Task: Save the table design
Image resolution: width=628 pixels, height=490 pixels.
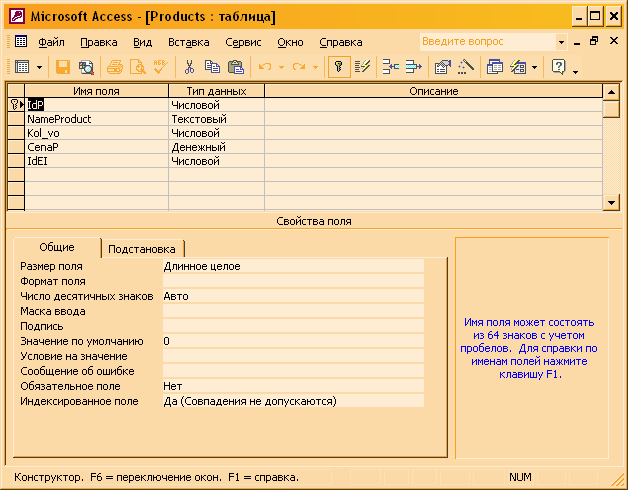Action: (x=62, y=67)
